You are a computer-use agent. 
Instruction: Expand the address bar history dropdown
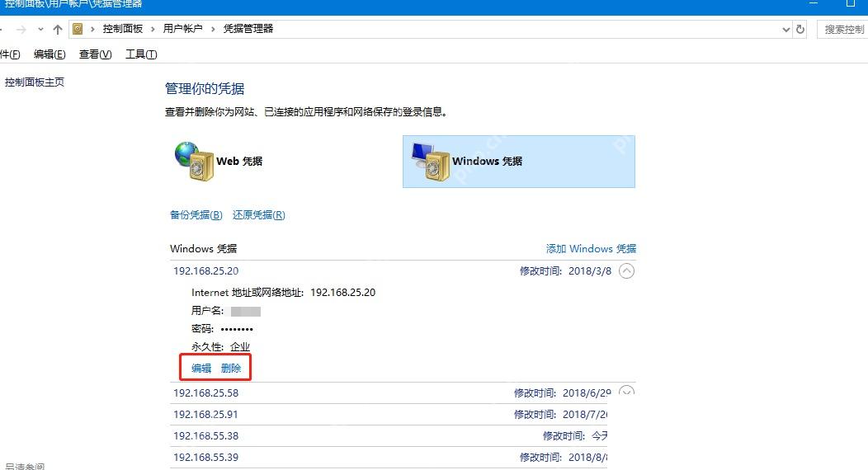(x=786, y=30)
